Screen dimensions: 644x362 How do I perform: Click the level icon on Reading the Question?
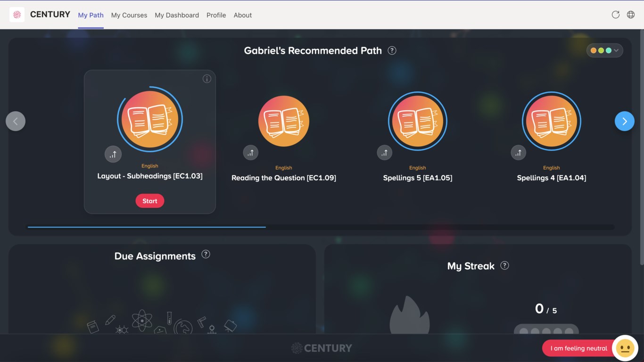click(x=251, y=152)
